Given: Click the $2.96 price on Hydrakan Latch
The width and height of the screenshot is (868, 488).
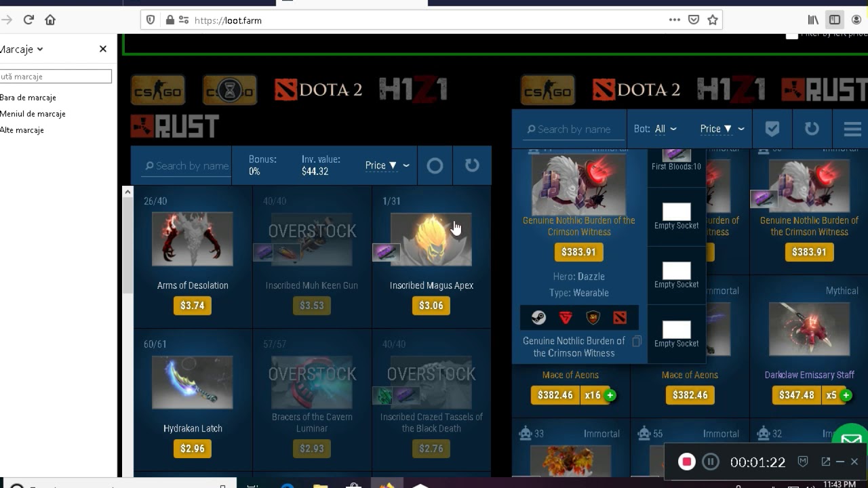Looking at the screenshot, I should coord(193,449).
